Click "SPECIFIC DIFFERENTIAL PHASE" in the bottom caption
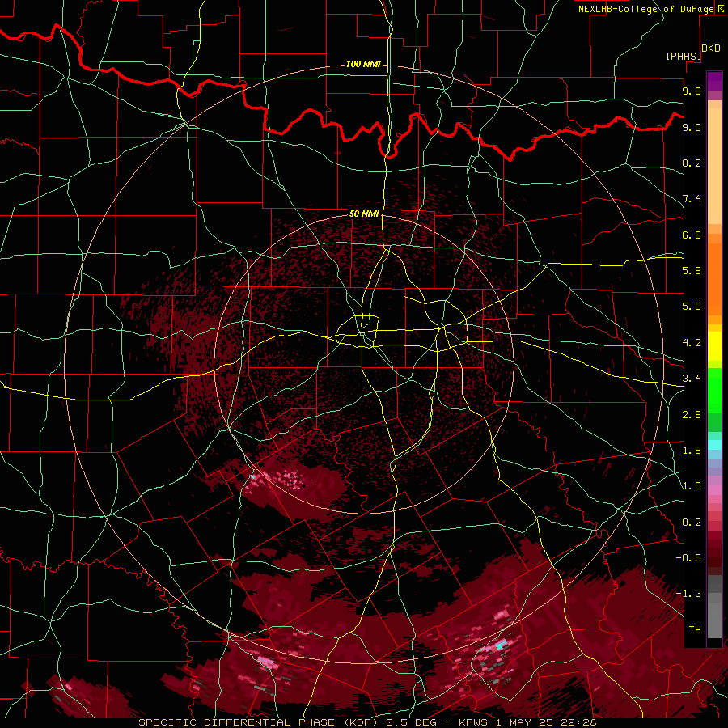The height and width of the screenshot is (728, 728). coord(236,722)
